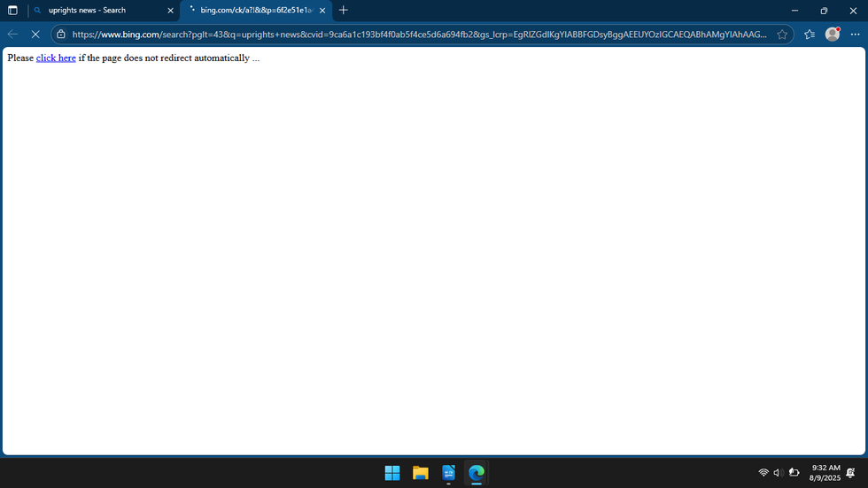868x488 pixels.
Task: Stop loading the page
Action: coord(35,35)
